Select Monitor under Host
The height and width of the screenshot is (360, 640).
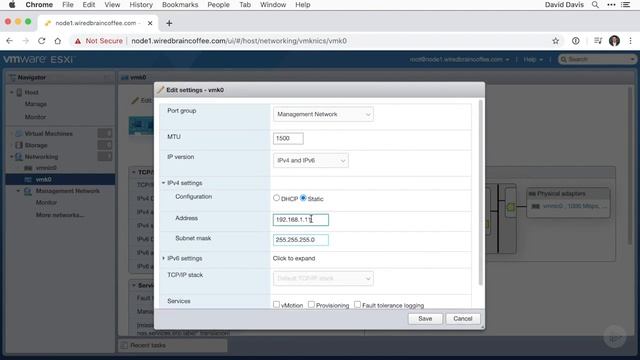[36, 117]
